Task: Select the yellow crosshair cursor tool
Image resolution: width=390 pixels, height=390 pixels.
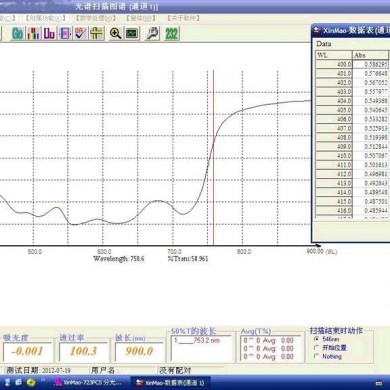Action: pyautogui.click(x=97, y=33)
